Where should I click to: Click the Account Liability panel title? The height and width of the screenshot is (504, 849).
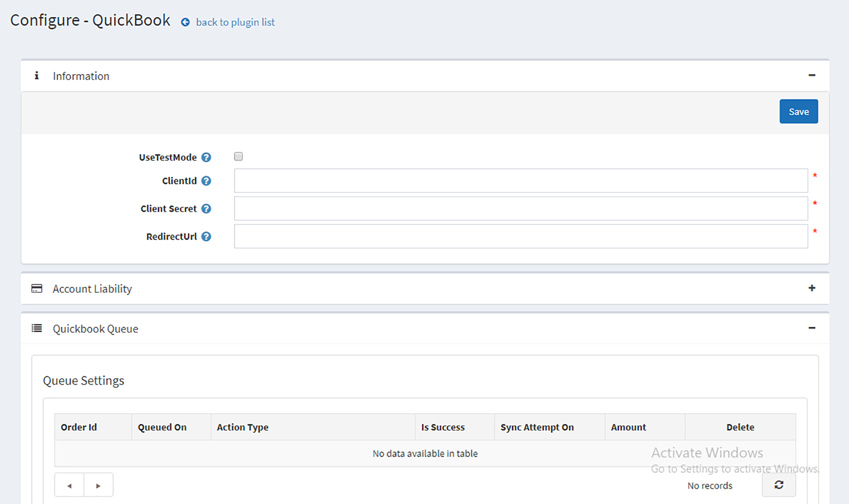92,289
